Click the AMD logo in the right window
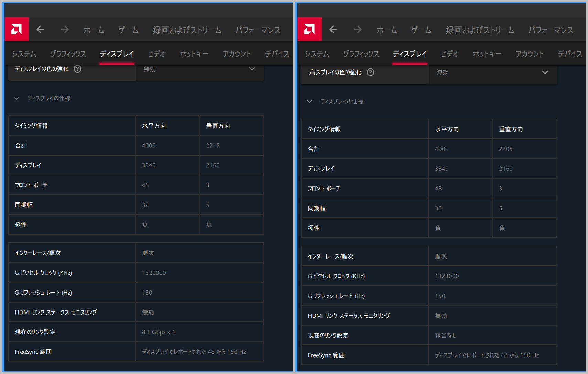The width and height of the screenshot is (588, 374). (x=309, y=29)
